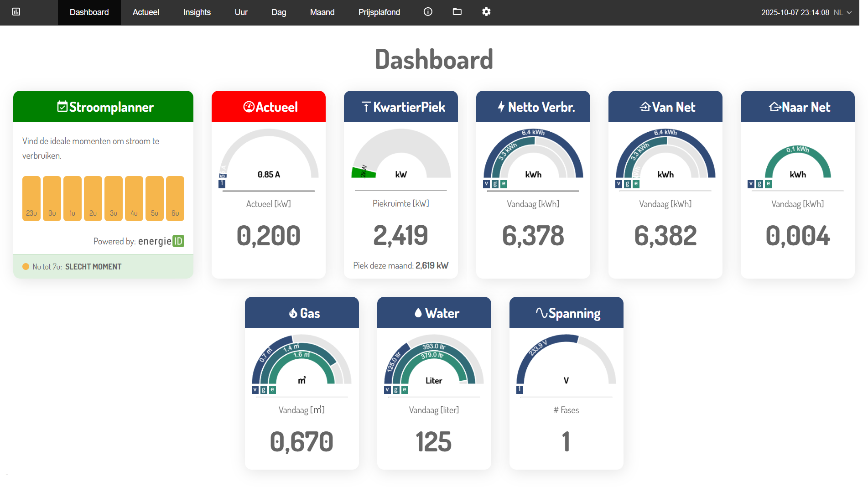Click the chart logo icon in top-left corner

(16, 12)
